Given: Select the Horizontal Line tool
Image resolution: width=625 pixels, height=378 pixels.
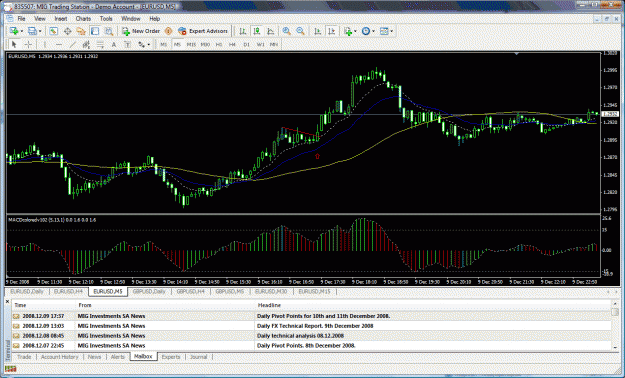Looking at the screenshot, I should click(59, 45).
